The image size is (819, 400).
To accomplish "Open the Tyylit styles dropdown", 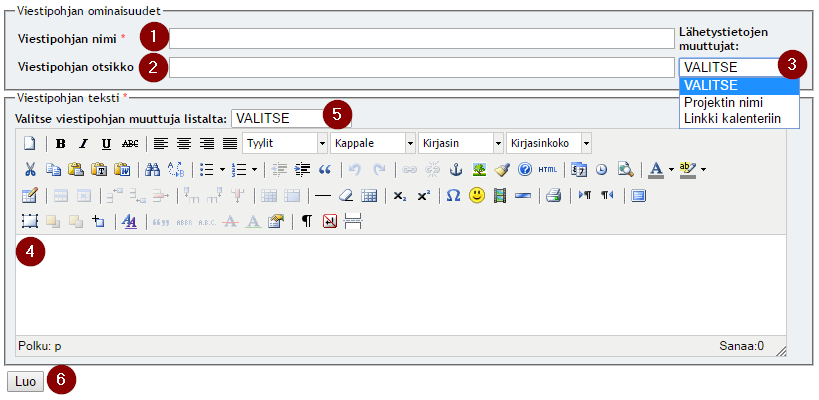I will (x=285, y=143).
